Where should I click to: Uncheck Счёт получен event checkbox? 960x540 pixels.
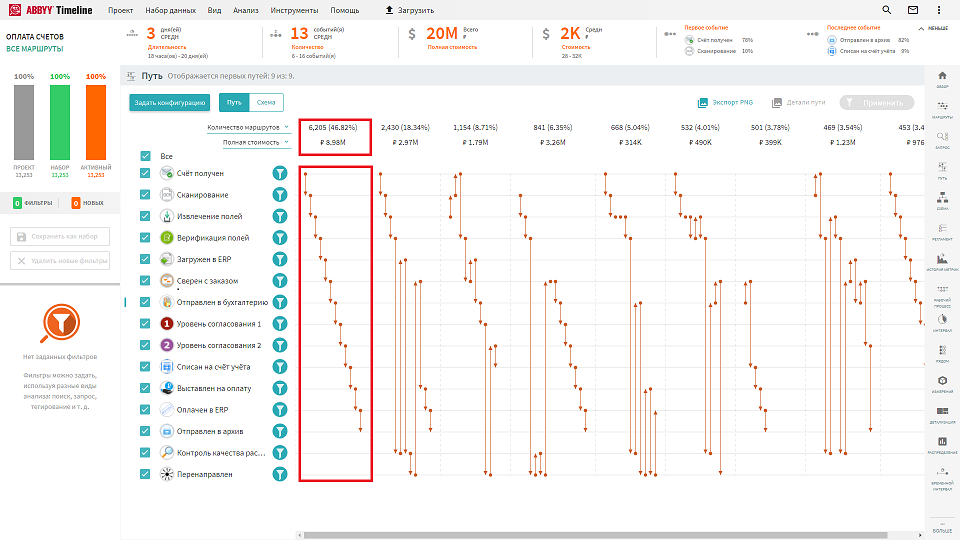[x=145, y=173]
